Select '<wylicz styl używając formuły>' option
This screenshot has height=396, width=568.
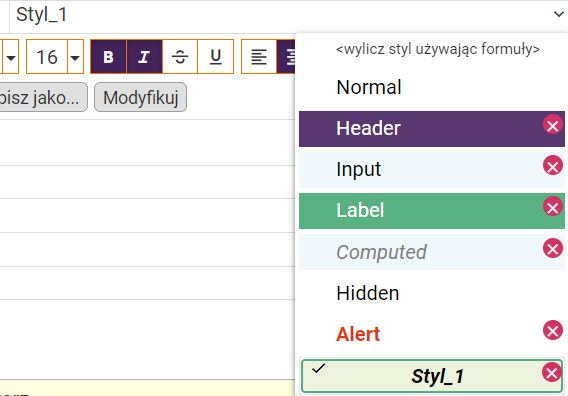[x=438, y=49]
